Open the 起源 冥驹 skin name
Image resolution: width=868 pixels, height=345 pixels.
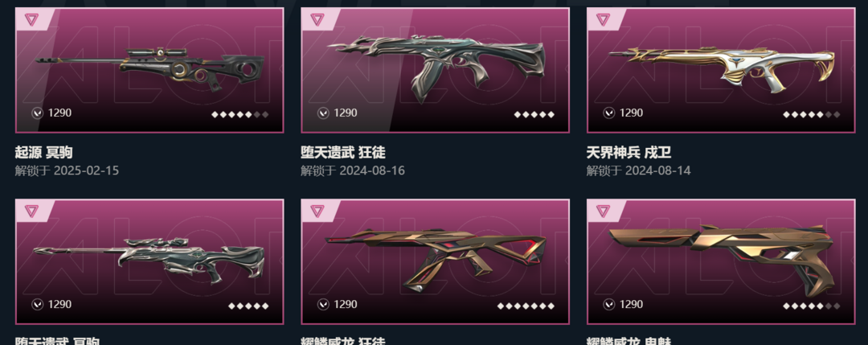(x=43, y=152)
